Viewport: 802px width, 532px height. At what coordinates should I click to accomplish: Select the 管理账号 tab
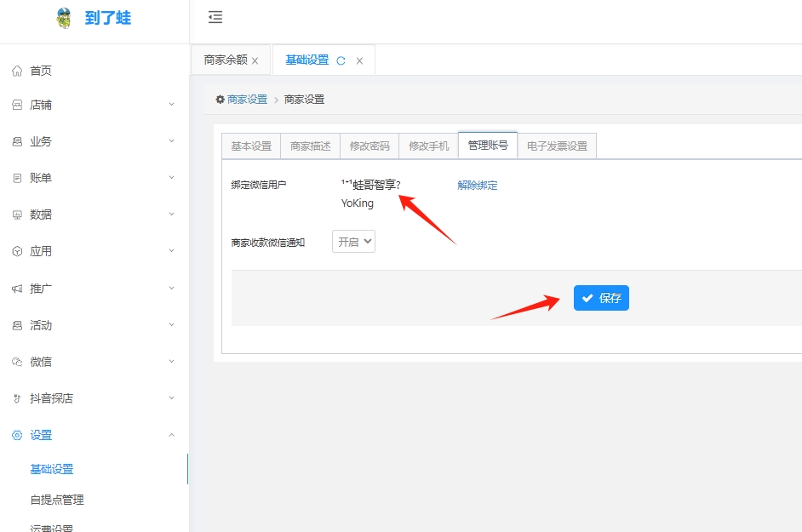488,146
